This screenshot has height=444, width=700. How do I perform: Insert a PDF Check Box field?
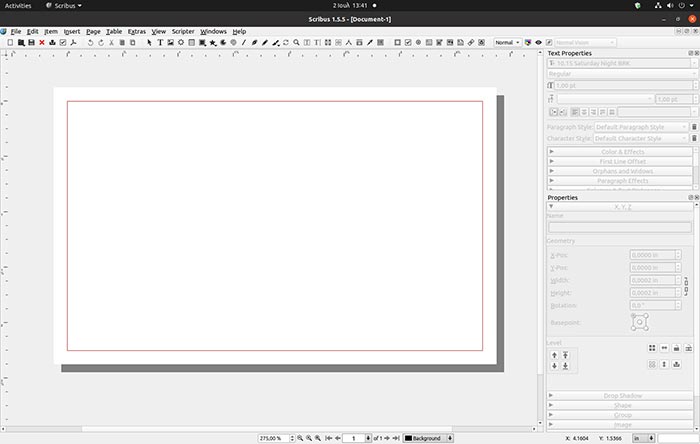(408, 42)
